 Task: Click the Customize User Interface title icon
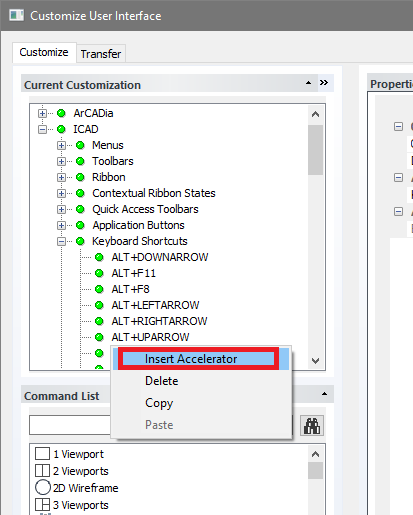coord(17,15)
